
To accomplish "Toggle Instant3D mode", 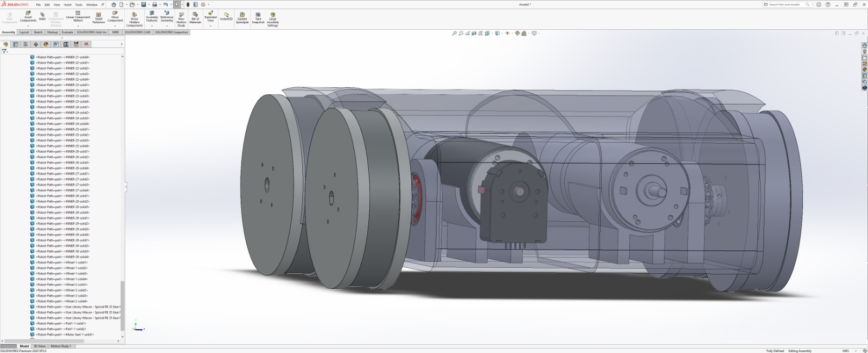I will (x=226, y=16).
